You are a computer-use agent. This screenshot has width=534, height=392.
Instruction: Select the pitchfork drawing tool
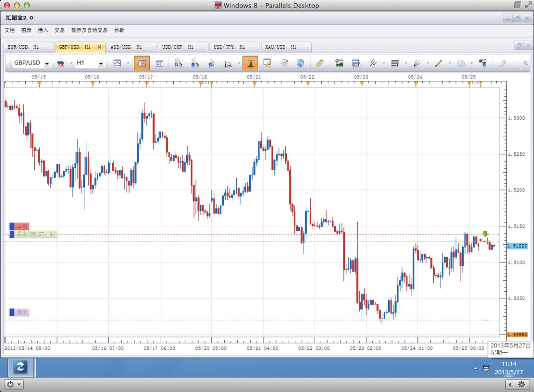pos(373,64)
